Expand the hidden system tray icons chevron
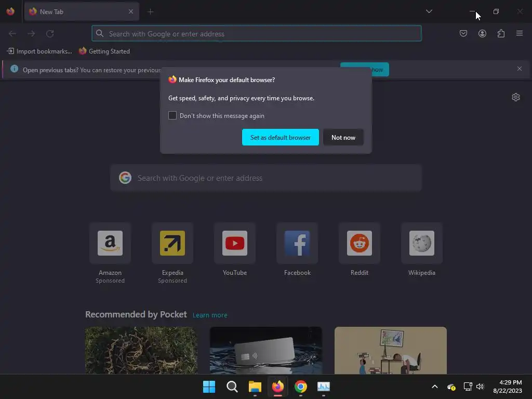Screen dimensions: 532x399 pos(435,387)
